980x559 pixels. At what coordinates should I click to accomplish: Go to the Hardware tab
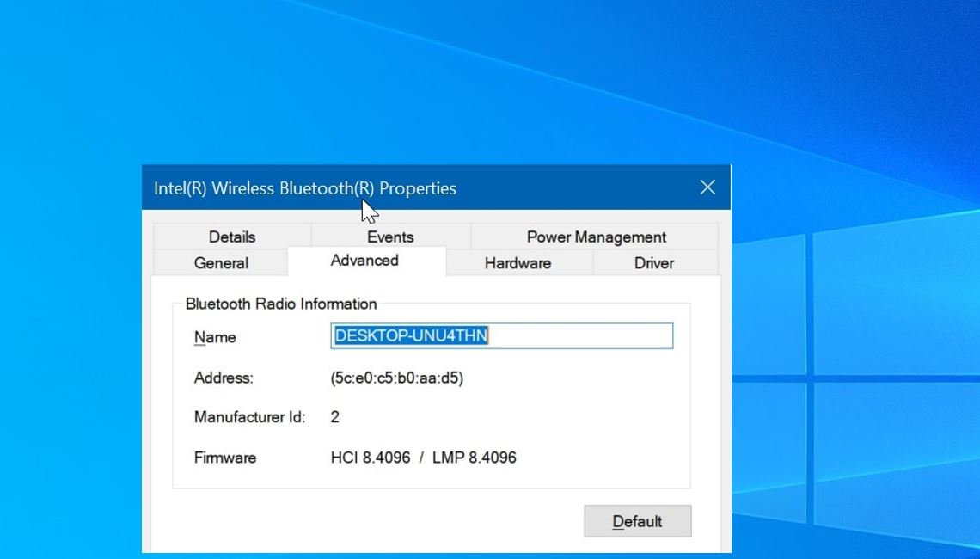[x=518, y=262]
